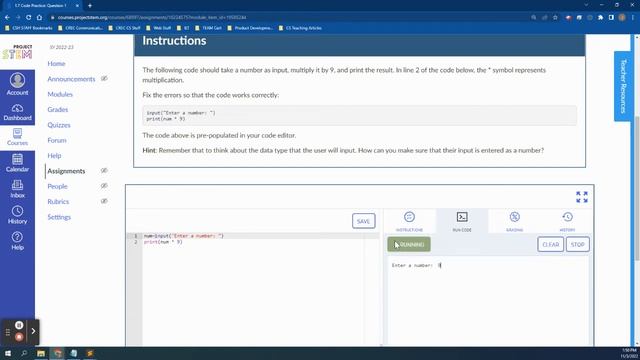This screenshot has height=360, width=640.
Task: Open the History clock icon in sidebar
Action: click(17, 215)
